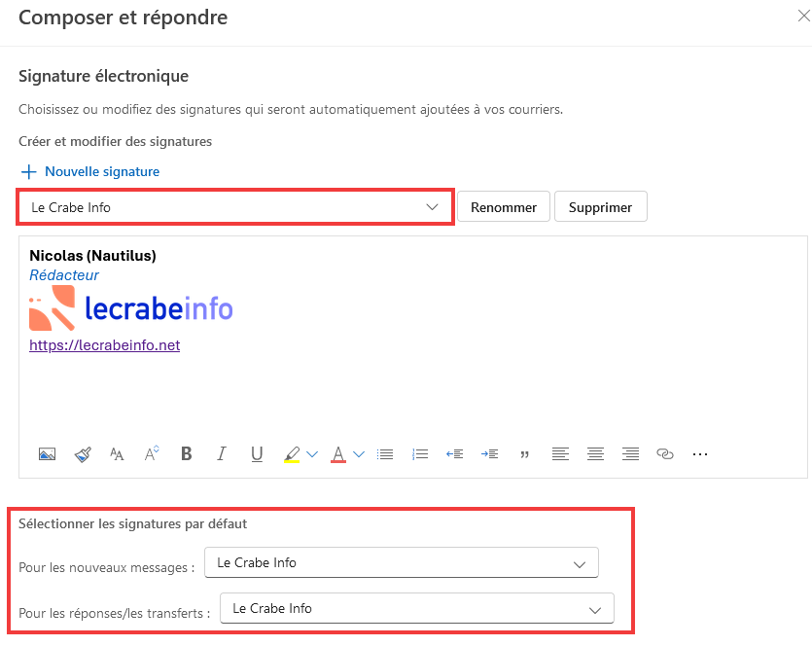Expand highlight color options arrow
This screenshot has height=646, width=812.
point(312,454)
